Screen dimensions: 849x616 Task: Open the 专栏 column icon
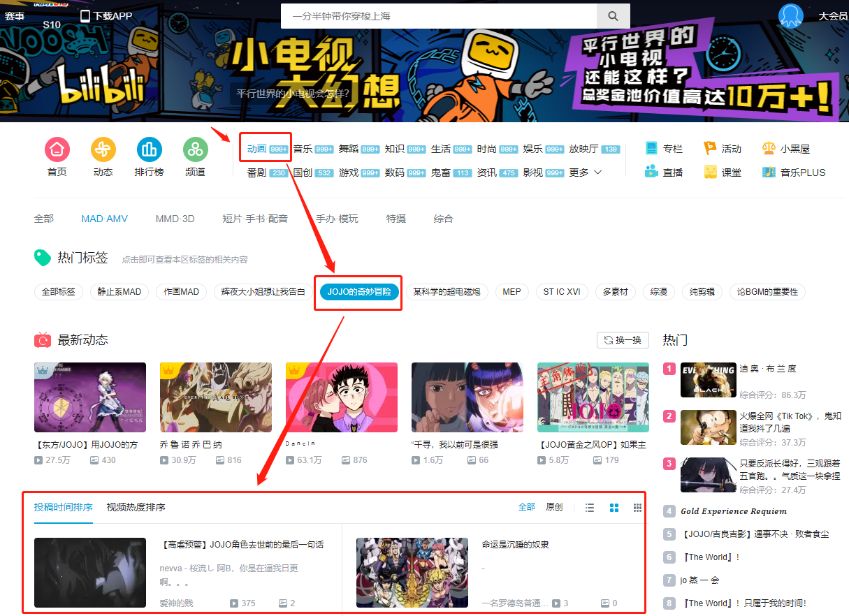click(x=651, y=148)
